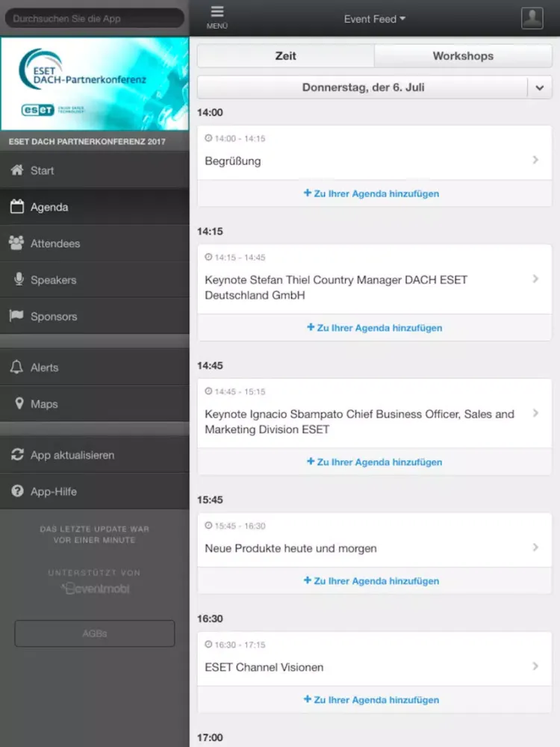Click the Attendees group icon
Screen dimensions: 560x747
[x=16, y=243]
